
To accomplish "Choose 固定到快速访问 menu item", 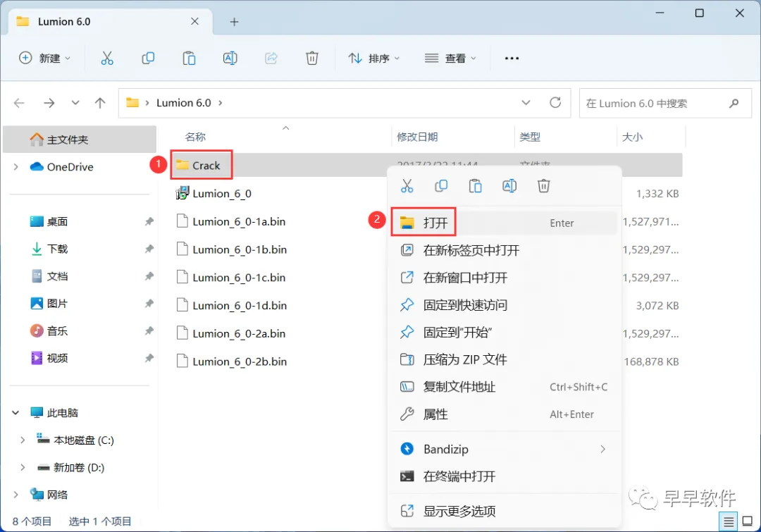I will [505, 305].
